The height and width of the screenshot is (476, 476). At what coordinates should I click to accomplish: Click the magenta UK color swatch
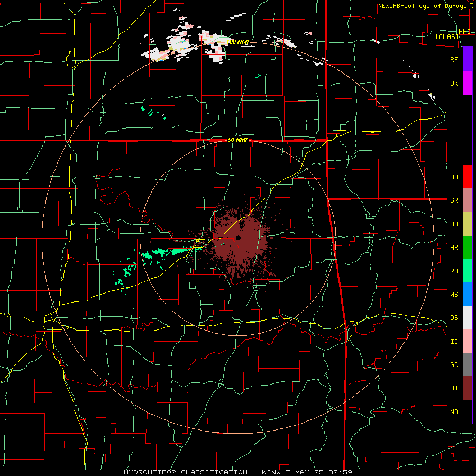point(467,83)
